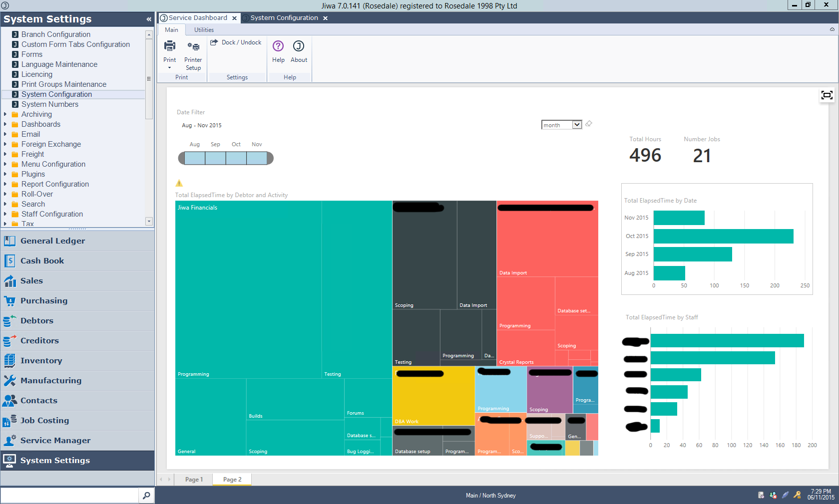Viewport: 839px width, 504px height.
Task: Click the Help question mark icon
Action: click(x=278, y=46)
